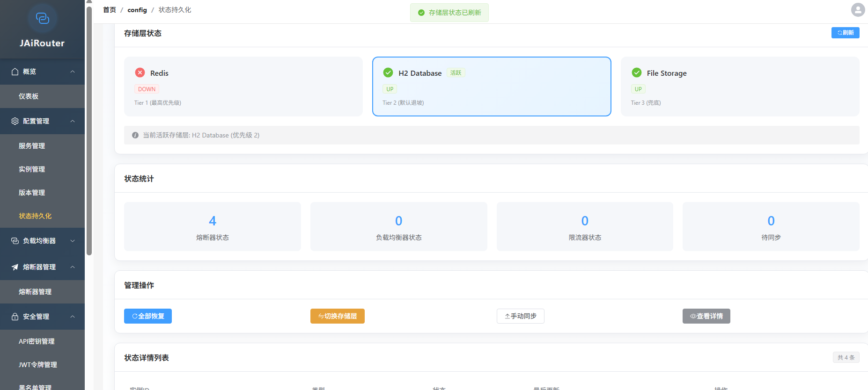Click the 限流器状态 statistic card
The height and width of the screenshot is (390, 868).
(x=585, y=227)
